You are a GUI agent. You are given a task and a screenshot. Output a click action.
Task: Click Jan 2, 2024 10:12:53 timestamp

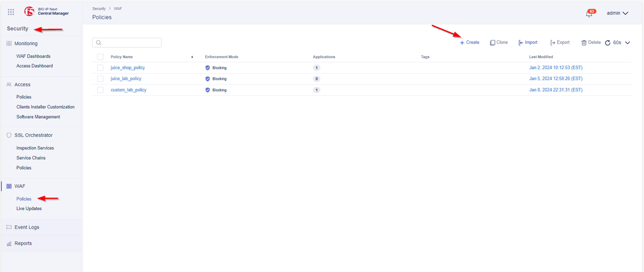tap(556, 68)
